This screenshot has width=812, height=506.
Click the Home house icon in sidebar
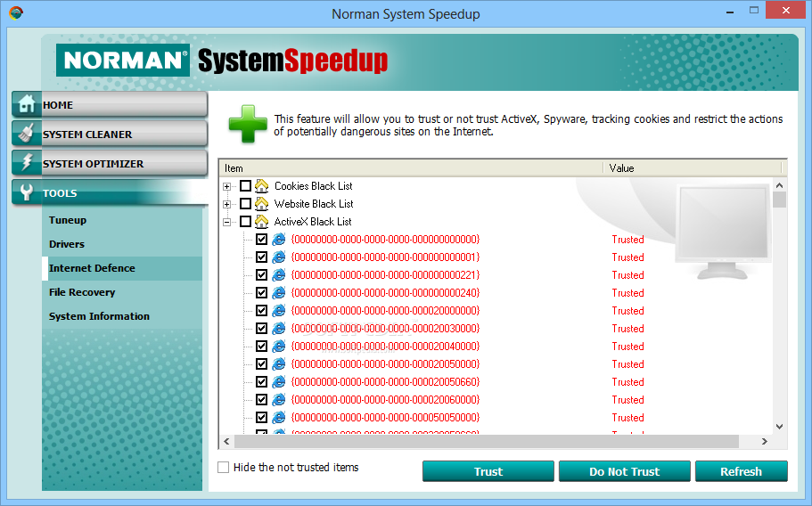pyautogui.click(x=26, y=104)
